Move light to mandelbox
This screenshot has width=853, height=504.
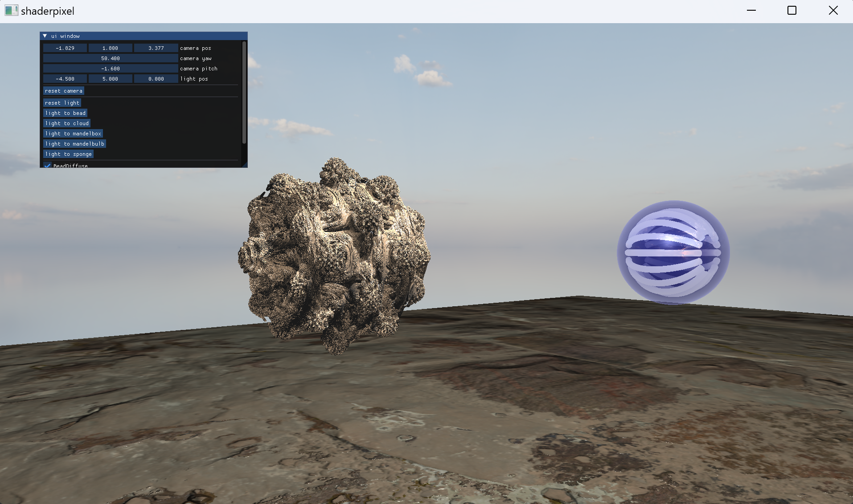tap(73, 134)
